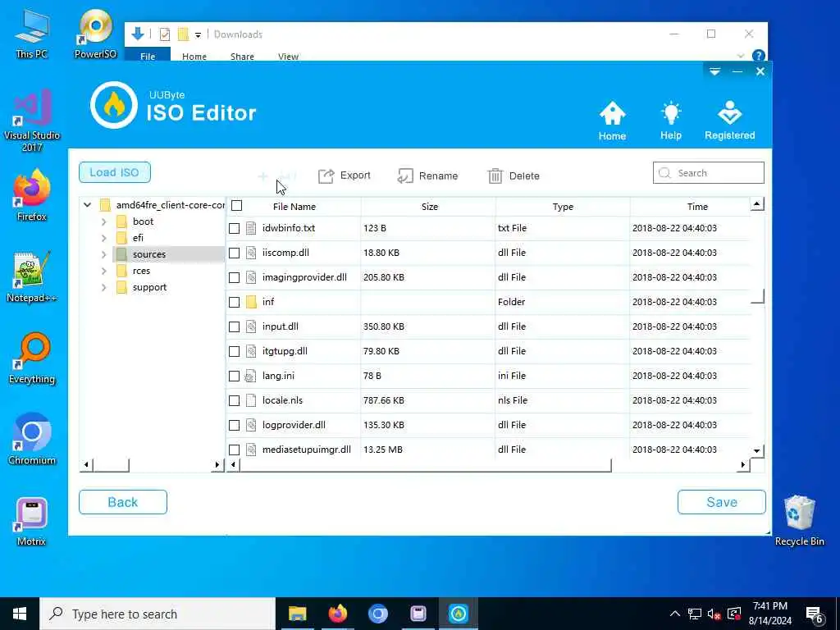Viewport: 840px width, 630px height.
Task: Open the Downloads window quick access dropdown
Action: pos(199,34)
